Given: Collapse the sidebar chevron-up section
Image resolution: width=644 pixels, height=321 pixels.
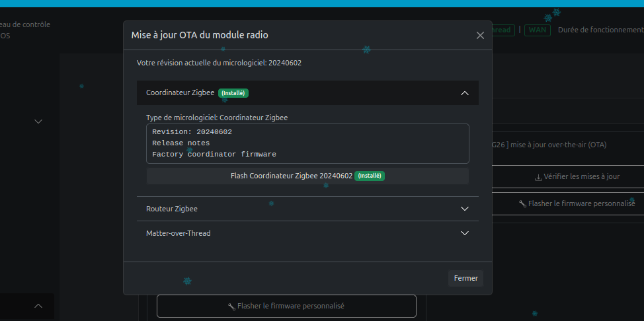Looking at the screenshot, I should click(x=38, y=306).
